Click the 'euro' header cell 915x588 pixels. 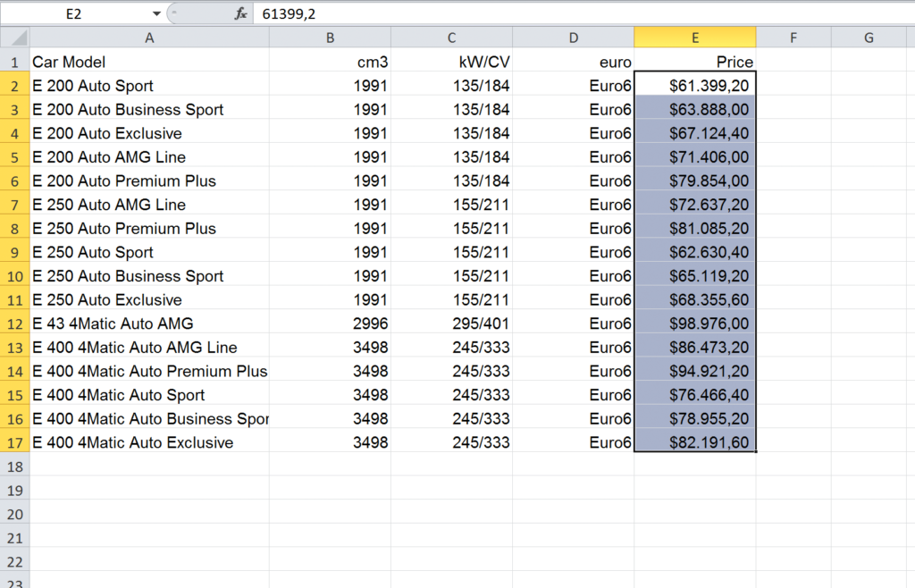point(574,62)
